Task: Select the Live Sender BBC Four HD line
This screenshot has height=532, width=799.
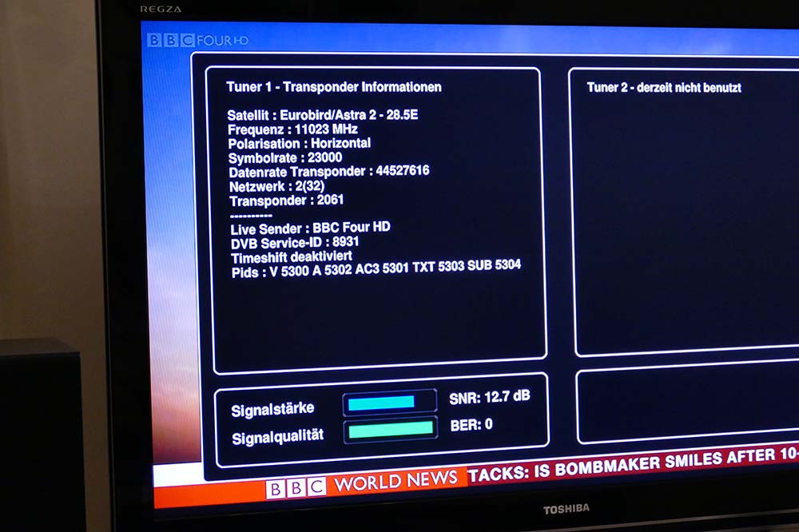Action: click(310, 228)
